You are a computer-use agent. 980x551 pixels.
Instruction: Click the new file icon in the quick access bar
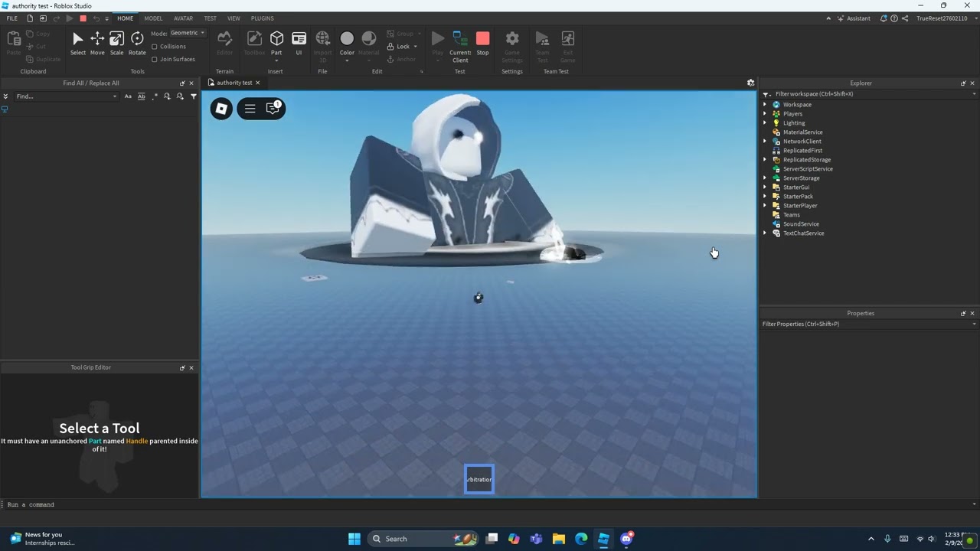pos(30,18)
